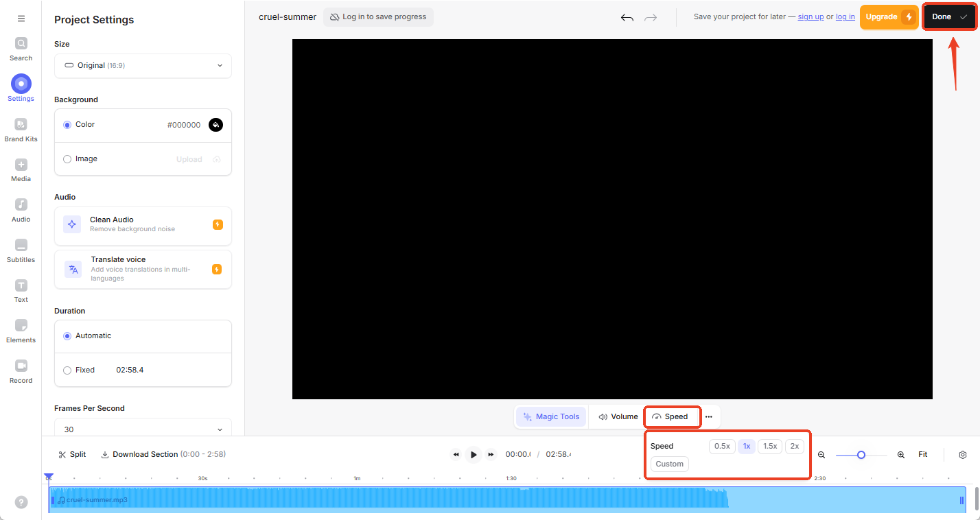Open the hamburger menu icon

click(21, 19)
